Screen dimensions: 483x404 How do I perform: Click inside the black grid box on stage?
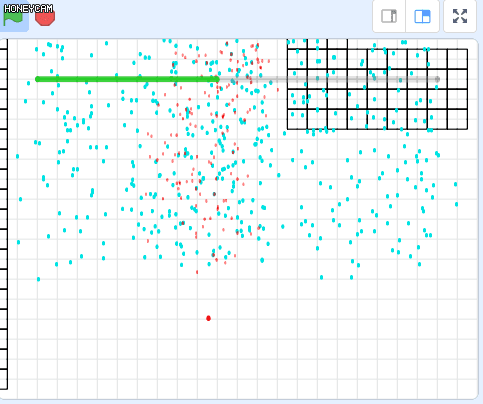coord(377,89)
